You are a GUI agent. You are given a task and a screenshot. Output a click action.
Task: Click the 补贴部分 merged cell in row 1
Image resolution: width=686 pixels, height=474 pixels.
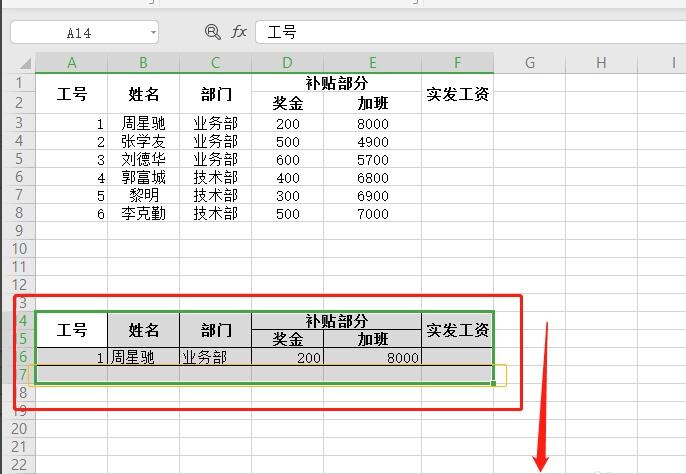click(336, 83)
